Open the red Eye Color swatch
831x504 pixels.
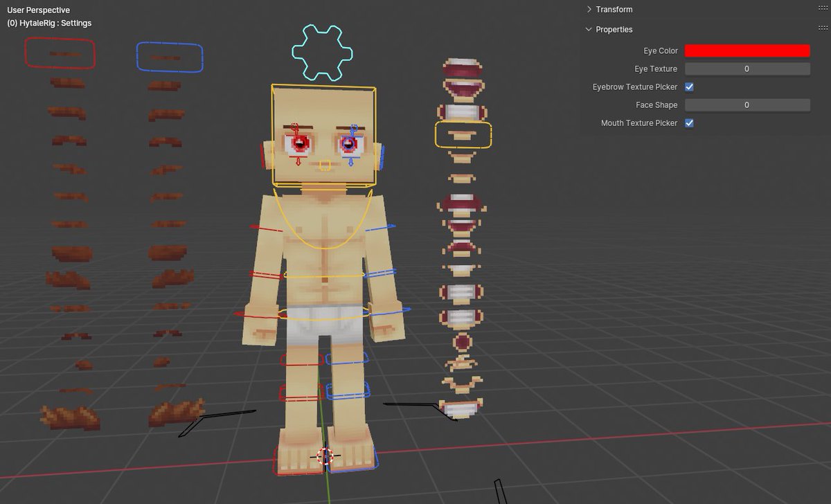747,51
